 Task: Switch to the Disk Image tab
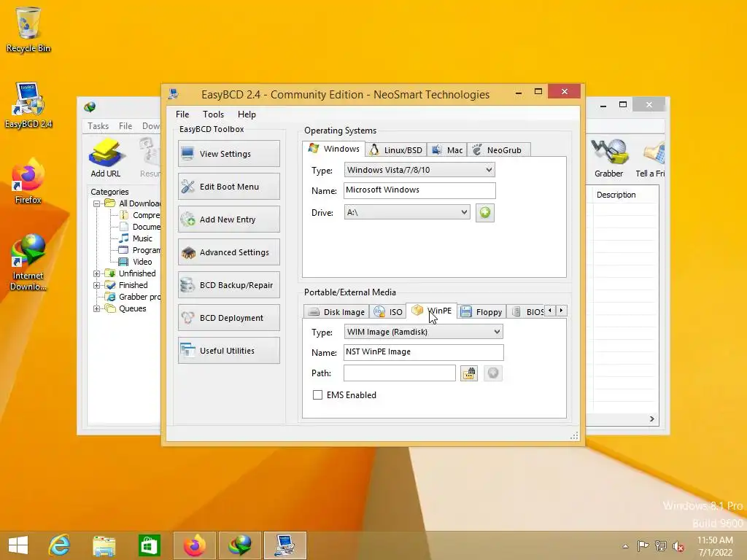(336, 312)
